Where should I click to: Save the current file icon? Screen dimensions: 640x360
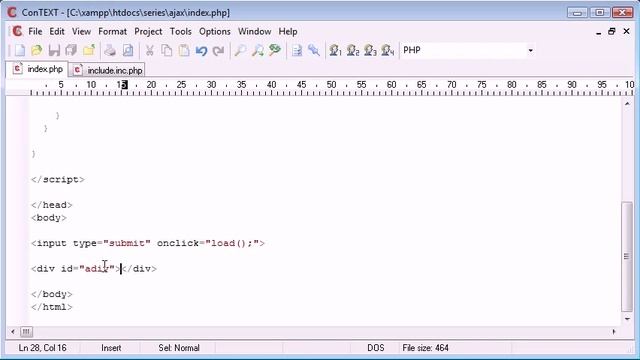coord(54,50)
